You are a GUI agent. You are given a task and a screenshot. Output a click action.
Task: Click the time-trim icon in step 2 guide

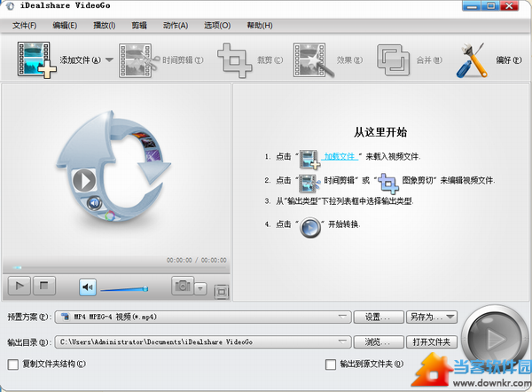coord(309,184)
